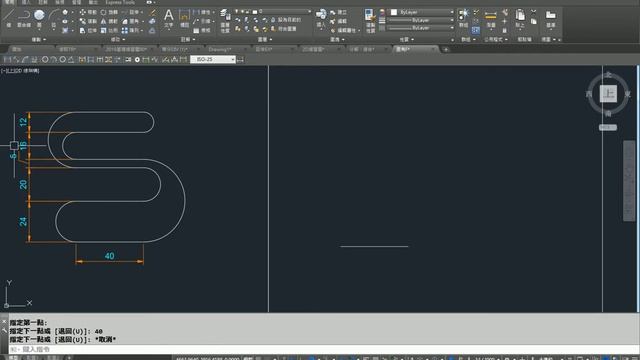Image resolution: width=640 pixels, height=360 pixels.
Task: Click Edit Attributes (編輯屬性) button
Action: tap(344, 30)
